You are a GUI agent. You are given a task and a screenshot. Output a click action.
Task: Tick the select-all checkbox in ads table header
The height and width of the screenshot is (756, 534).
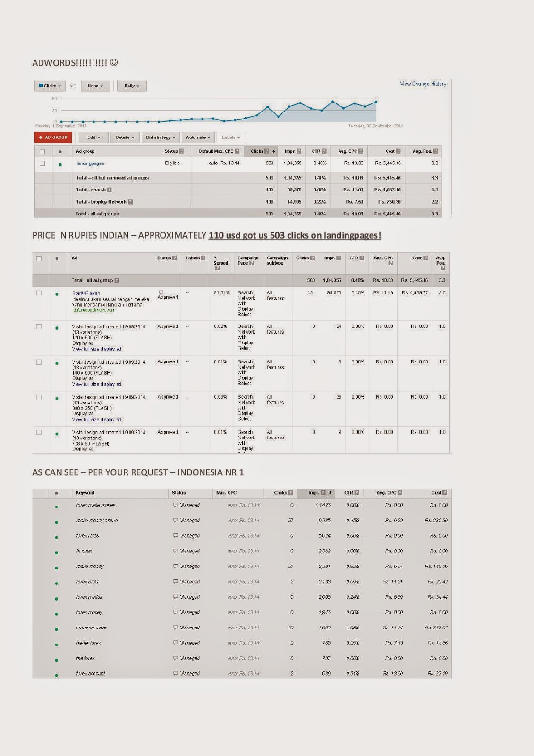click(x=39, y=258)
